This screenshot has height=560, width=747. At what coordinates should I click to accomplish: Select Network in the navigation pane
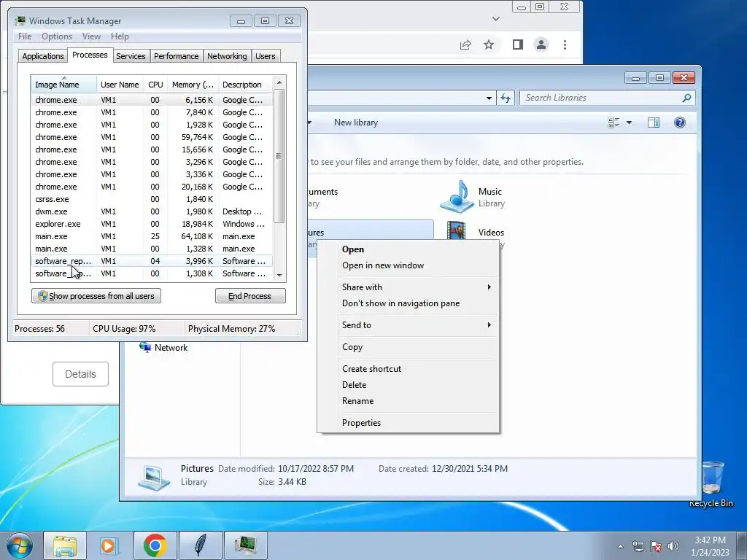pyautogui.click(x=163, y=348)
